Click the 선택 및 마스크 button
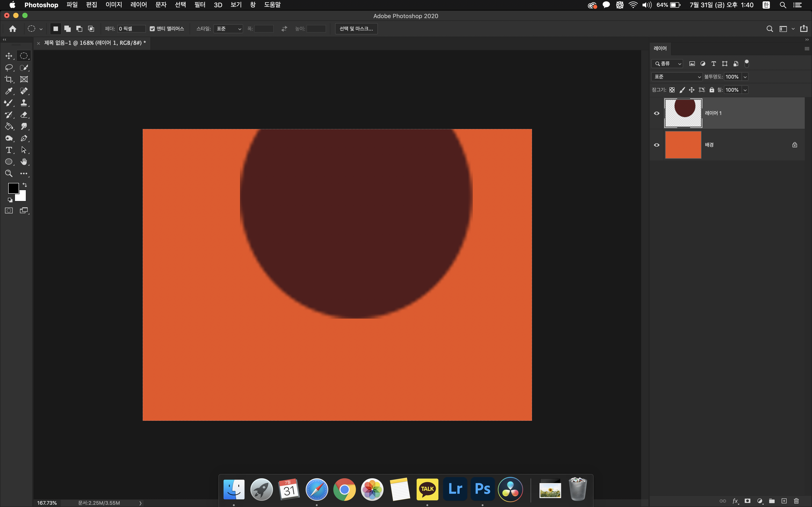This screenshot has height=507, width=812. coord(356,29)
